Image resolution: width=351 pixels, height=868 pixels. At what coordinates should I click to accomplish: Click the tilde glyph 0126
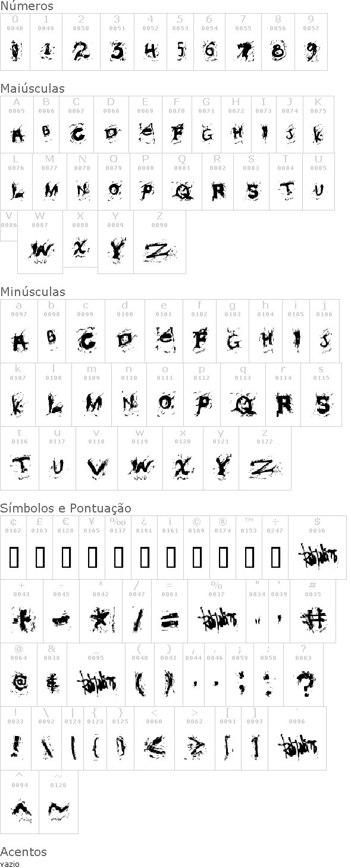point(58,802)
